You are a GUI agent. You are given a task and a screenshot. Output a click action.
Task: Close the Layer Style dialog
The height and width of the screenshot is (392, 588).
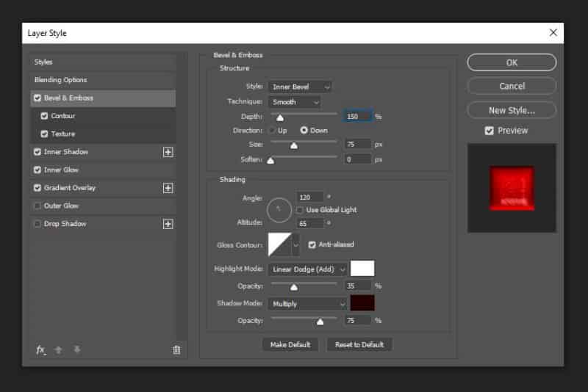553,32
